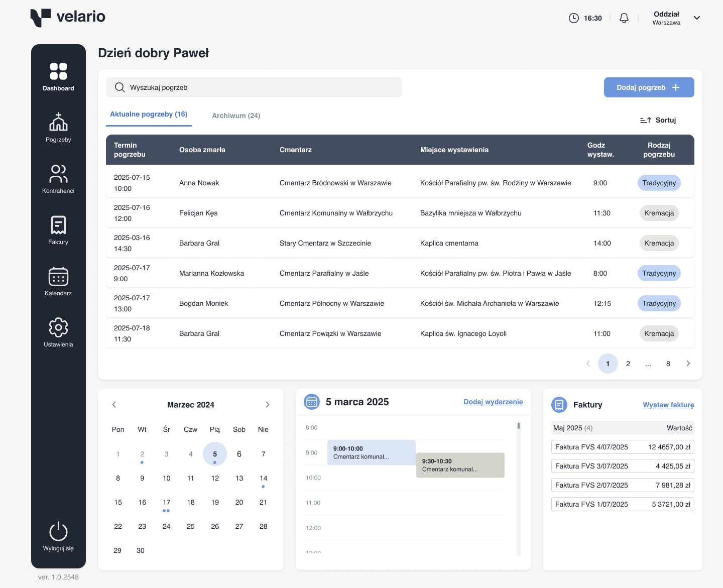The height and width of the screenshot is (588, 723).
Task: Go to next month in calendar
Action: (268, 405)
